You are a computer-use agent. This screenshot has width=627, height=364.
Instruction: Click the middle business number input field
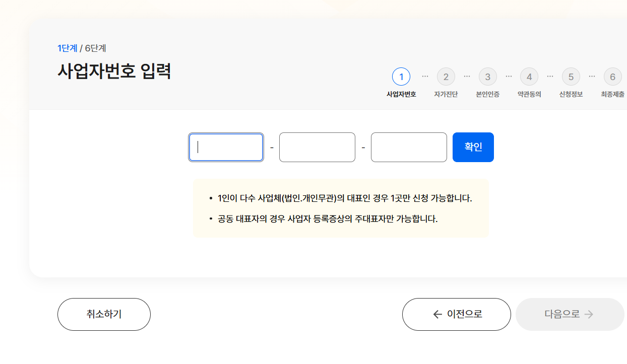317,147
